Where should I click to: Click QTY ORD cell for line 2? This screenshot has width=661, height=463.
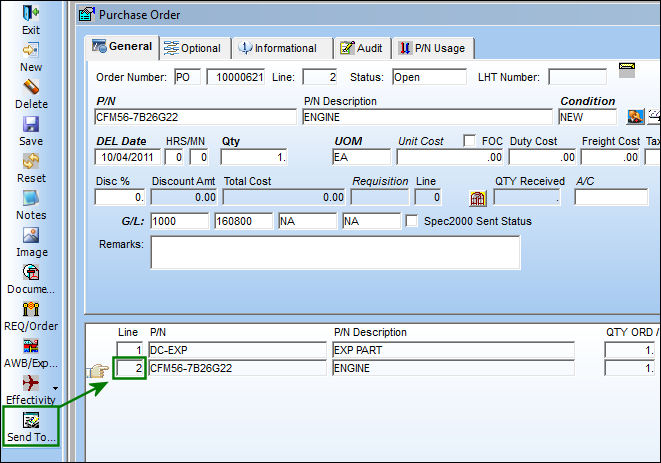click(630, 368)
